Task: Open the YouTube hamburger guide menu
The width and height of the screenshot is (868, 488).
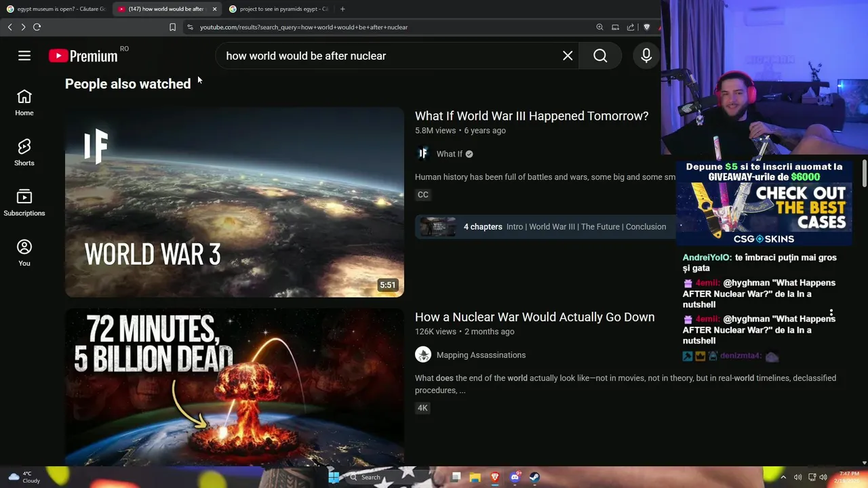Action: click(24, 56)
